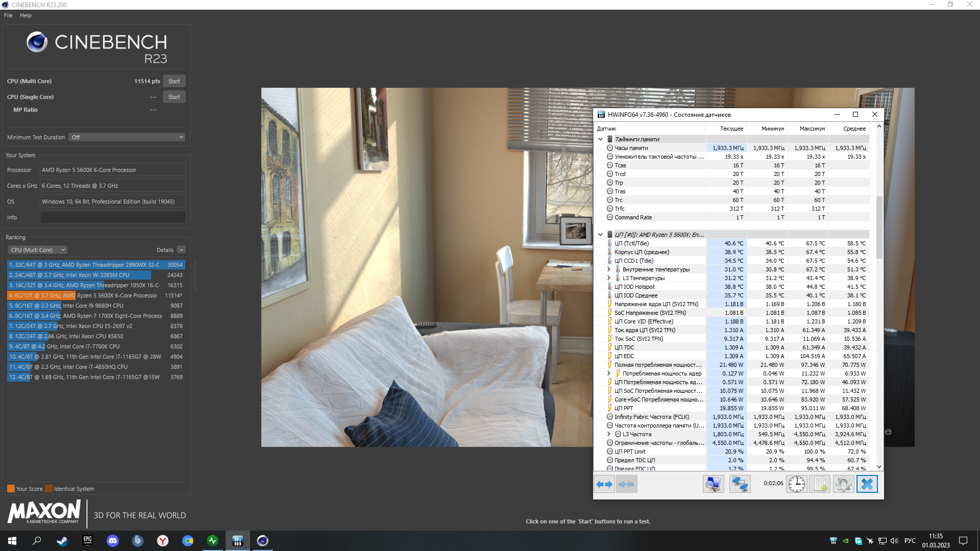The image size is (980, 551).
Task: Open Steam from the Windows taskbar
Action: 62,541
